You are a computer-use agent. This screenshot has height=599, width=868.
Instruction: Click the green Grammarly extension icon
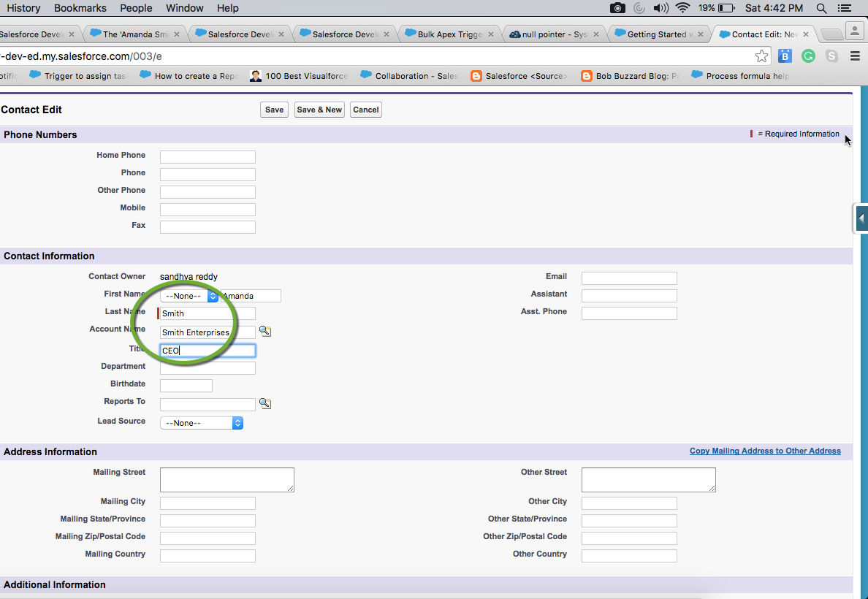click(x=808, y=56)
